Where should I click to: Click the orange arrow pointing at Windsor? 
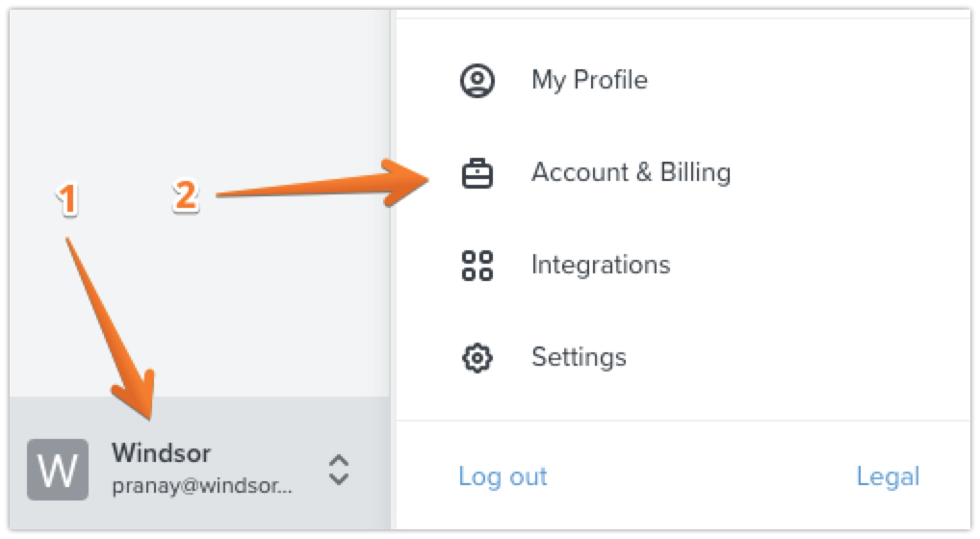click(111, 327)
